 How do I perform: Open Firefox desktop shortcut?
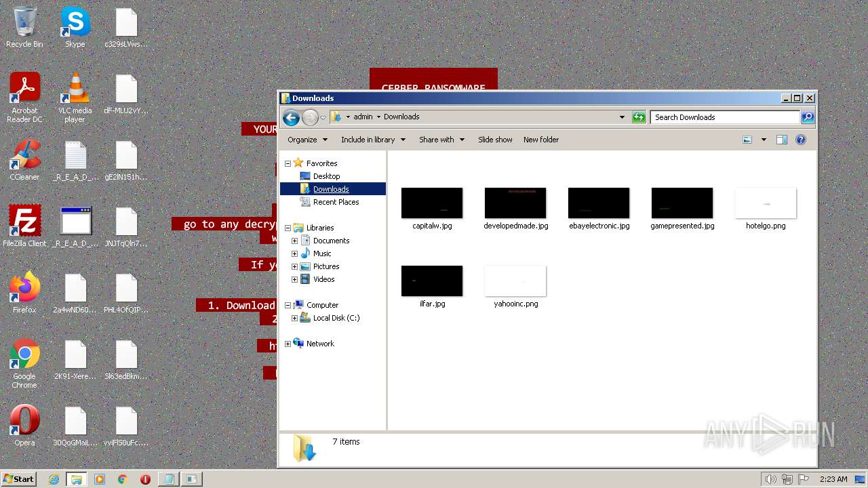coord(24,293)
